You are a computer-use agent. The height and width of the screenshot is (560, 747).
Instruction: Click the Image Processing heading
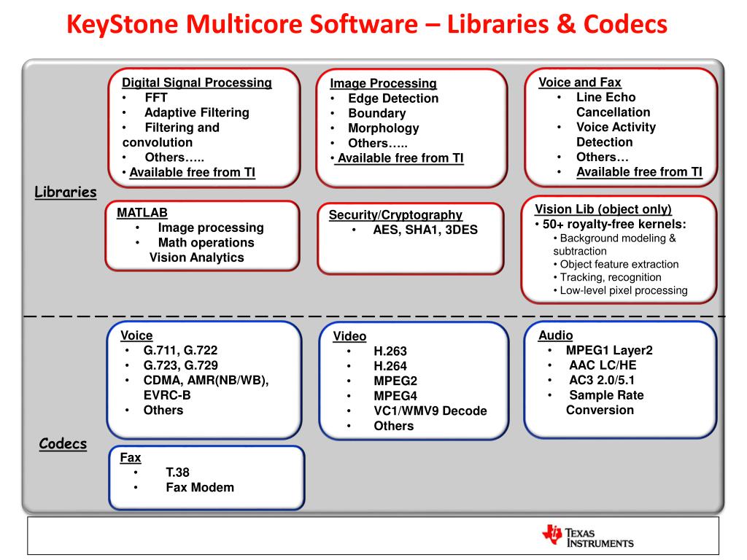(x=383, y=83)
